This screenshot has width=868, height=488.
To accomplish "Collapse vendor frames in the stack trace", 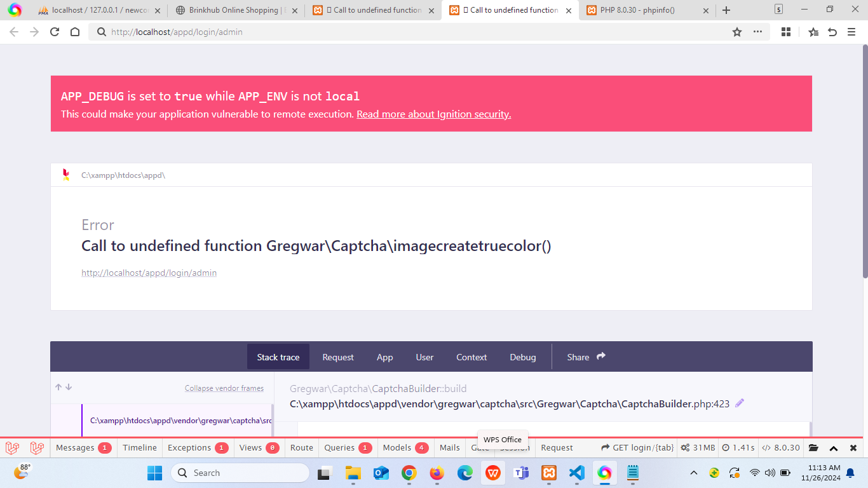I will pyautogui.click(x=224, y=388).
